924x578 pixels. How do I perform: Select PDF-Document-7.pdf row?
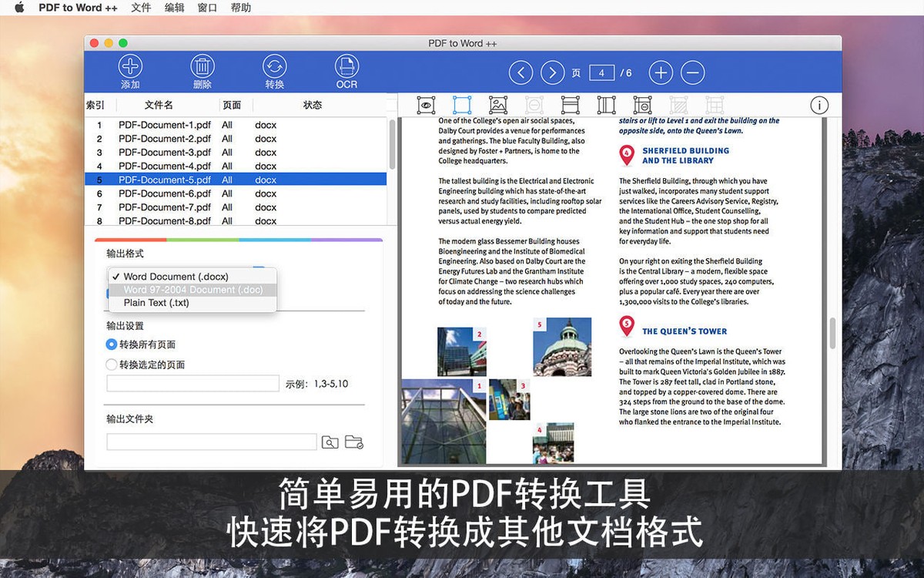236,207
